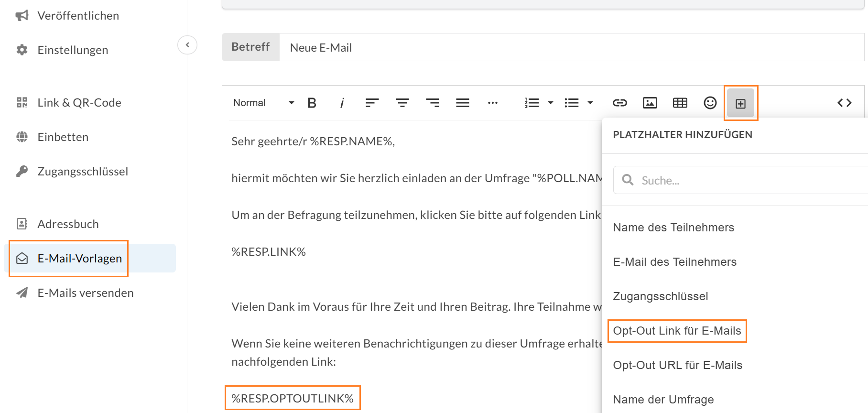Open the Einbetten section
The image size is (868, 413).
pyautogui.click(x=63, y=137)
